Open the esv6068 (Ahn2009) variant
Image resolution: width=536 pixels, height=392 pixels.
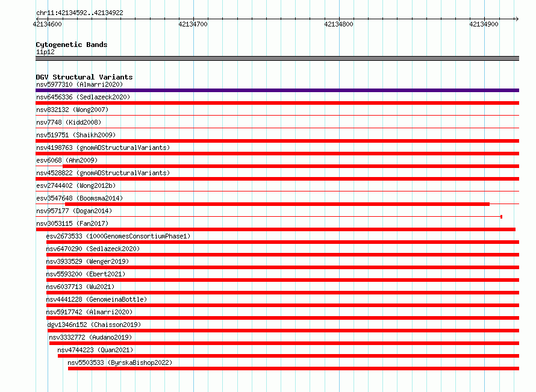[67, 160]
